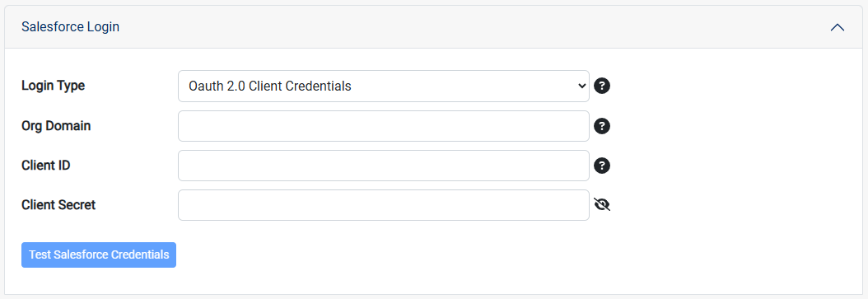The height and width of the screenshot is (299, 868).
Task: Click the arrow on Login Type select
Action: coord(581,86)
